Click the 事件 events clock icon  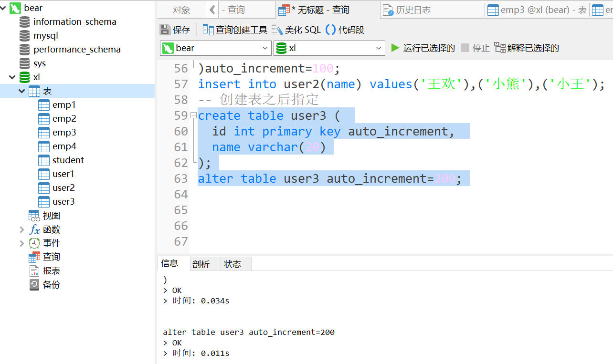(x=34, y=243)
